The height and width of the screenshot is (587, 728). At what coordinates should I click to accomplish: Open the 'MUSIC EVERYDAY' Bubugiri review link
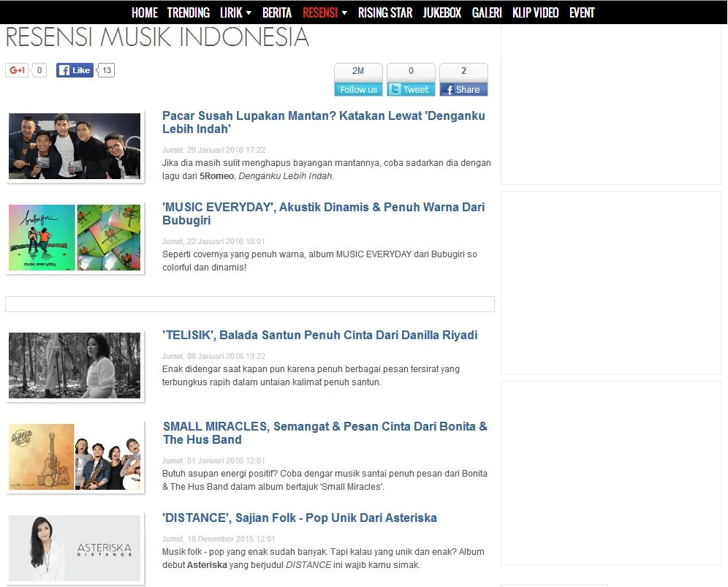323,213
